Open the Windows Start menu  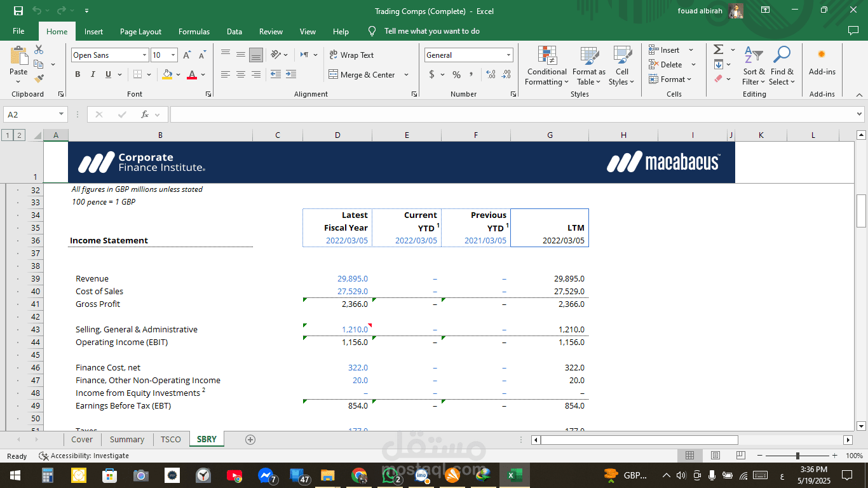(x=15, y=475)
